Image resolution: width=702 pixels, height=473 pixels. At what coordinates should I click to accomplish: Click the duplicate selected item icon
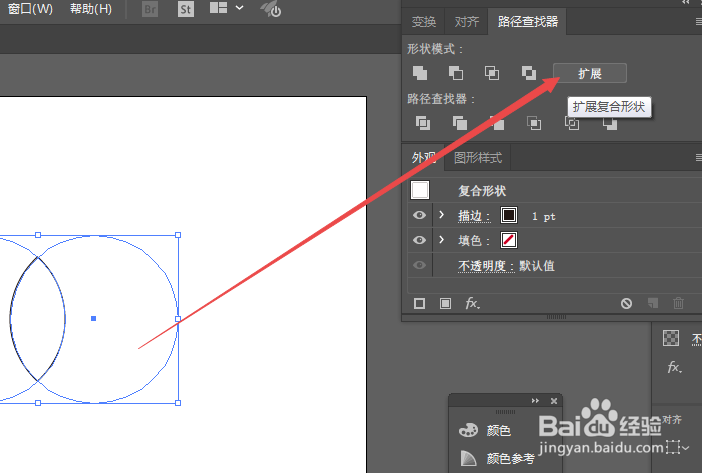click(x=653, y=303)
